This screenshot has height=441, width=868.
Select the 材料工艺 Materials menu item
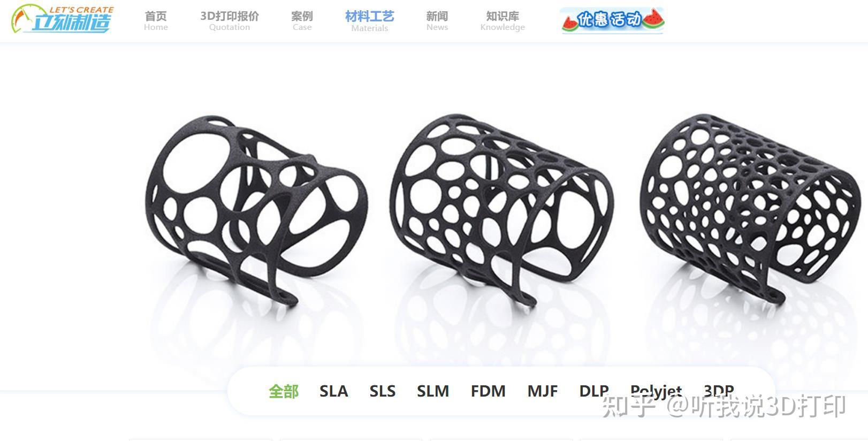click(x=370, y=21)
